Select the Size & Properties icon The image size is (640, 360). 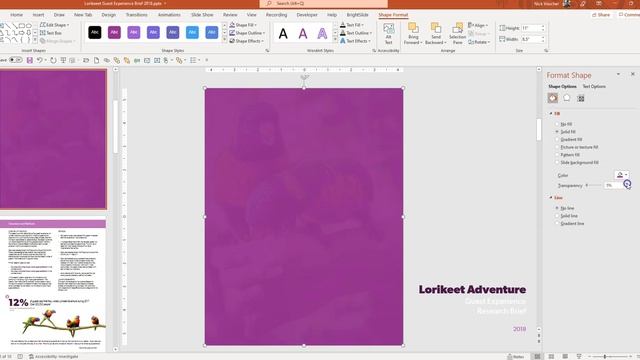pyautogui.click(x=581, y=98)
